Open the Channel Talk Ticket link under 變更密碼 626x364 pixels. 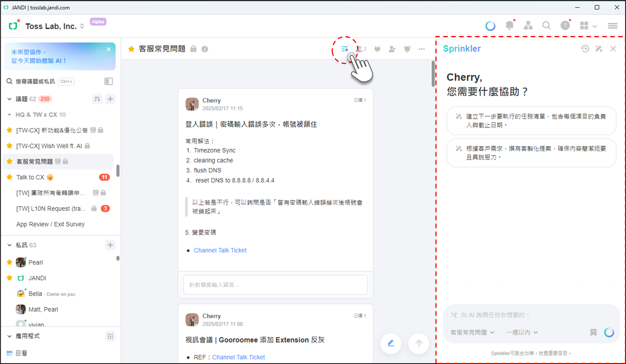click(x=220, y=250)
